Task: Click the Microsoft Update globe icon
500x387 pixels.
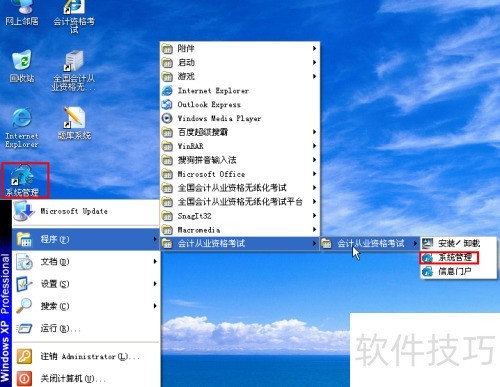Action: (x=24, y=211)
